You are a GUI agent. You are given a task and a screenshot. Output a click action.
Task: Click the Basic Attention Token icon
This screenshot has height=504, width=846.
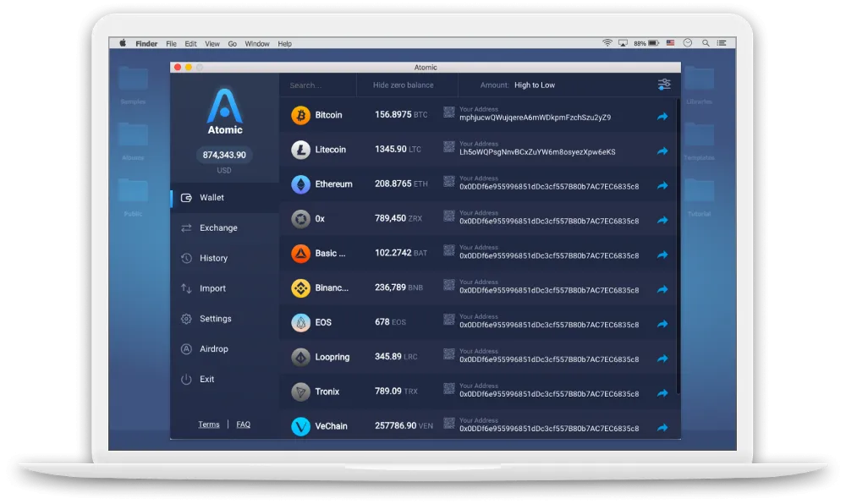tap(300, 254)
